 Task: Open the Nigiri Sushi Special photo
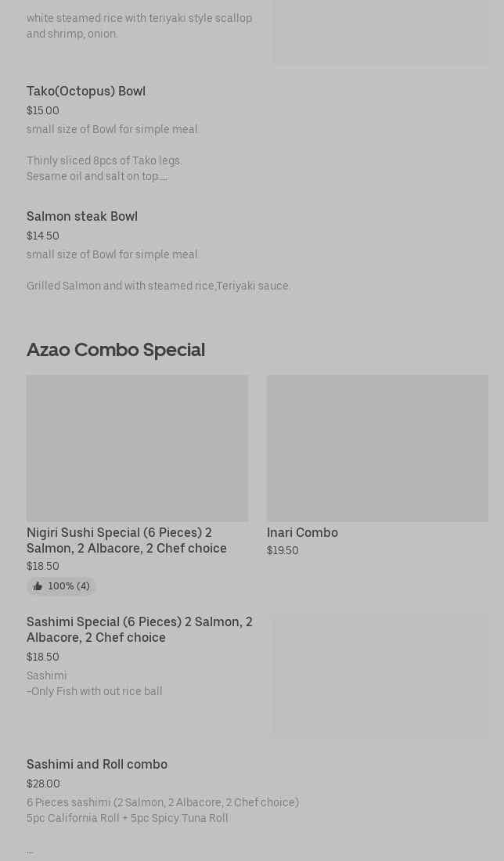137,448
